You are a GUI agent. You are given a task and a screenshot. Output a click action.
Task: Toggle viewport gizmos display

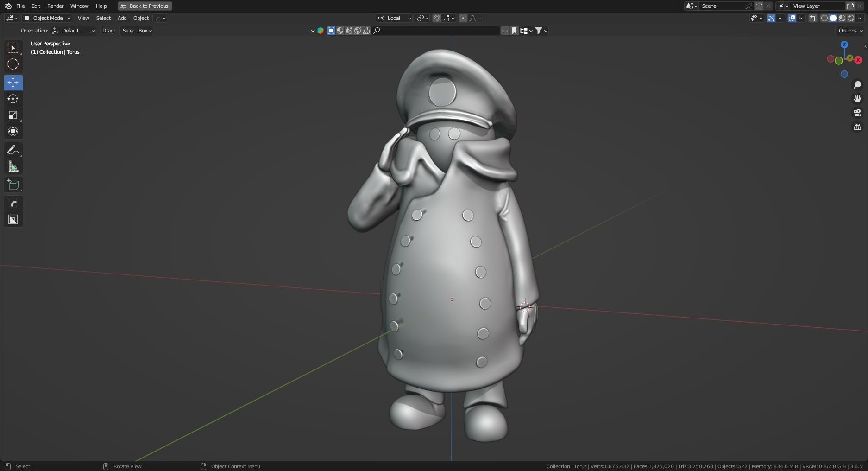pyautogui.click(x=771, y=18)
